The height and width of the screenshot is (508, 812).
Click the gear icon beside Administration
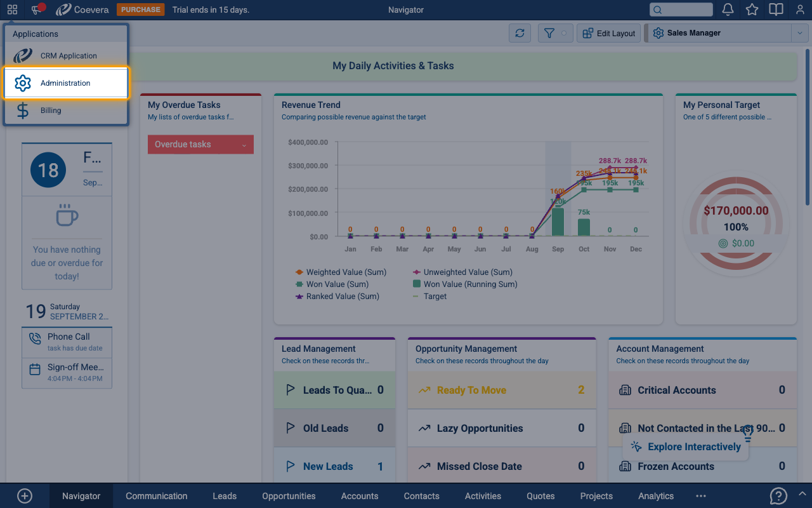click(23, 83)
